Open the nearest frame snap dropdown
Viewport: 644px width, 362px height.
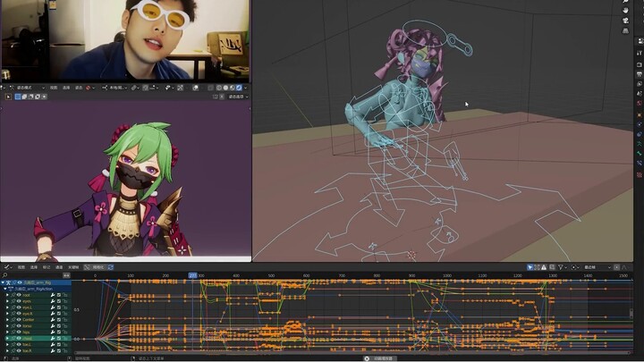click(597, 267)
